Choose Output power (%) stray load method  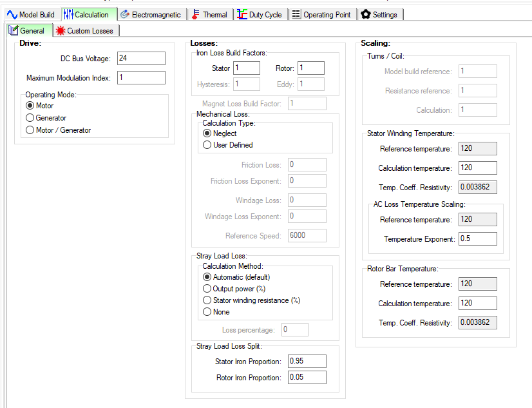coord(234,289)
